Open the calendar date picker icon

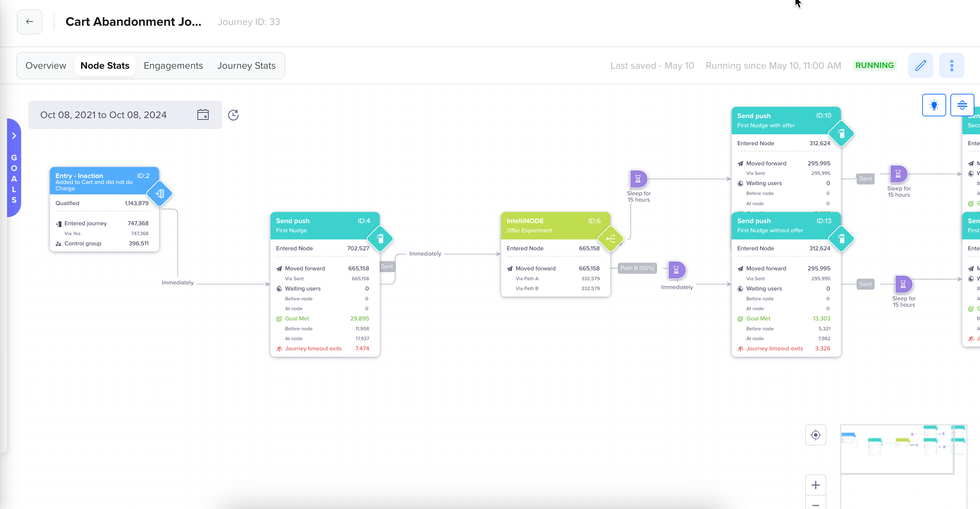(203, 115)
